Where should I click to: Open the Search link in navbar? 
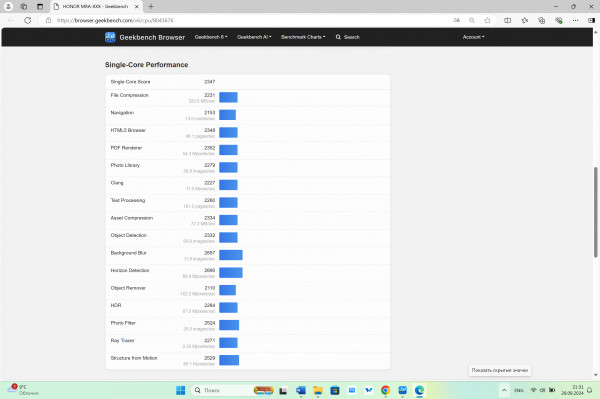point(347,37)
